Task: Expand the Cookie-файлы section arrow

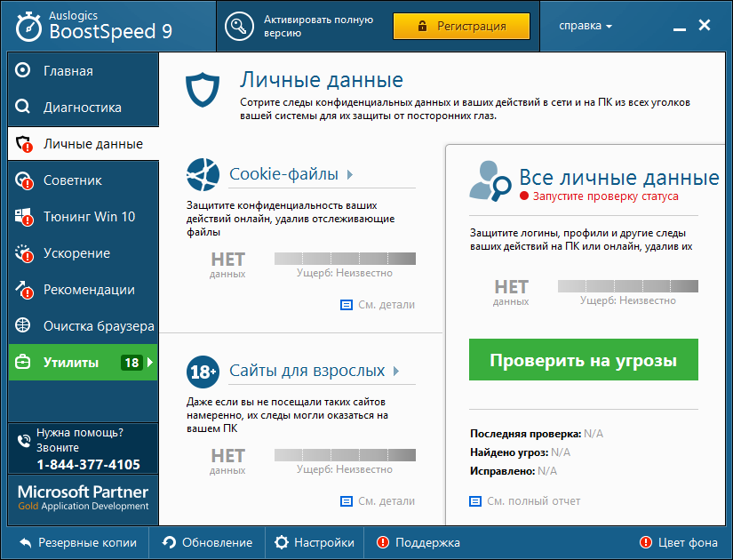Action: coord(350,174)
